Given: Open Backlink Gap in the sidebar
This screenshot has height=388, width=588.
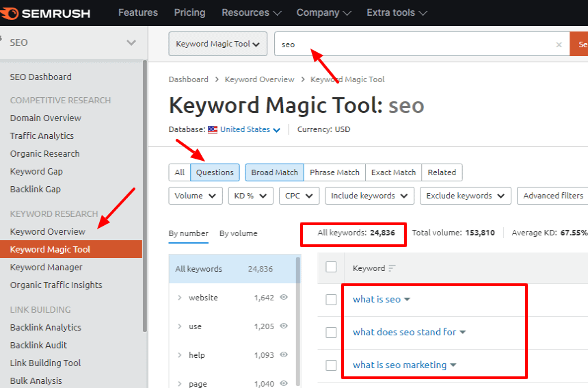Looking at the screenshot, I should click(36, 190).
